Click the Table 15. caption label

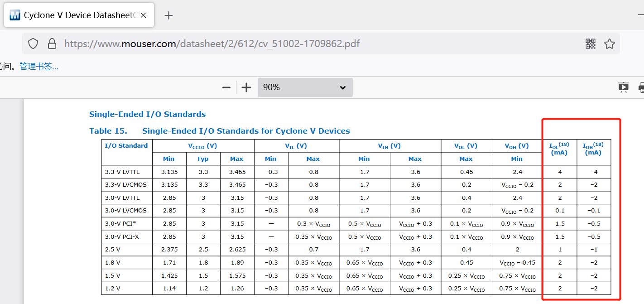click(x=108, y=131)
